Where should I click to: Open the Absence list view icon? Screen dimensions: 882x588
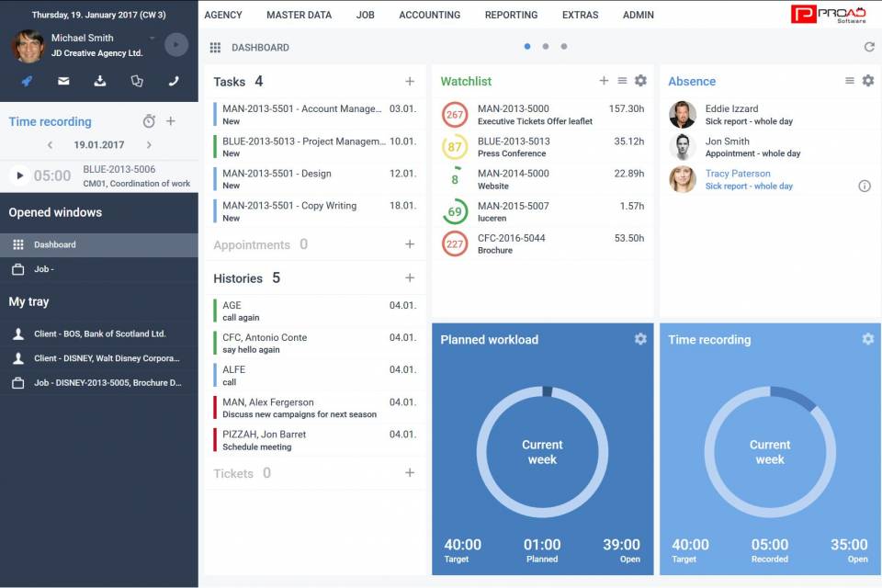850,81
